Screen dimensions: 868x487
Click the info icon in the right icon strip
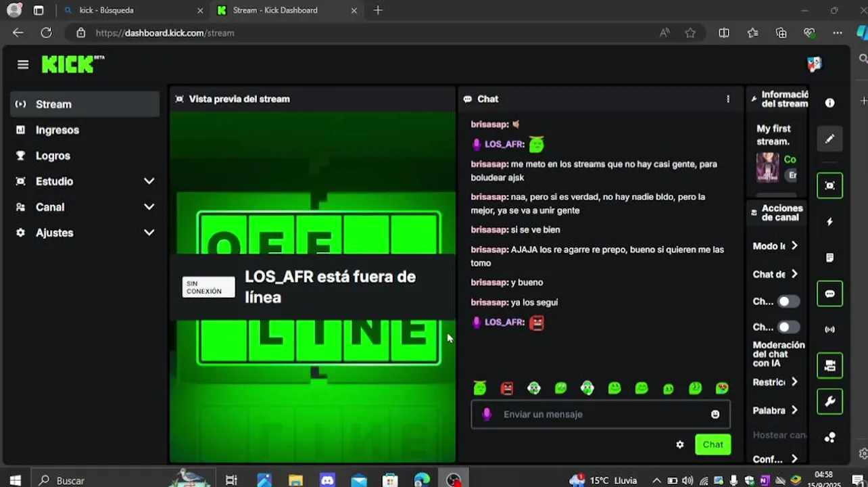[829, 103]
